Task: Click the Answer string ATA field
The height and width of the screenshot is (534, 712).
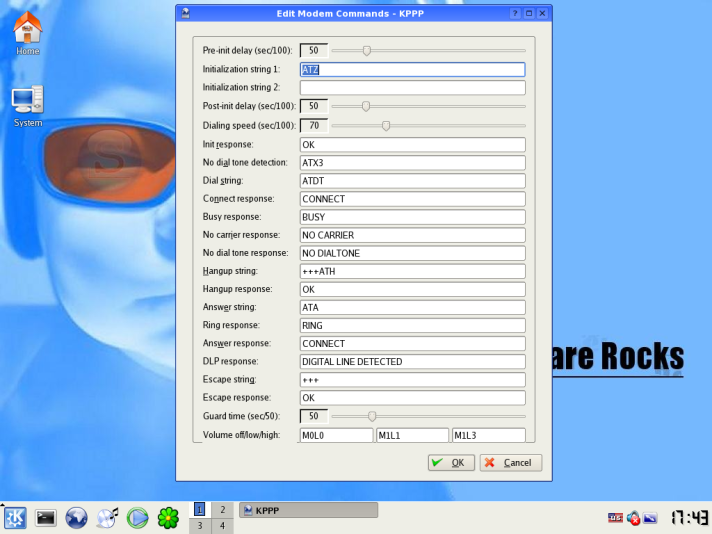Action: (412, 307)
